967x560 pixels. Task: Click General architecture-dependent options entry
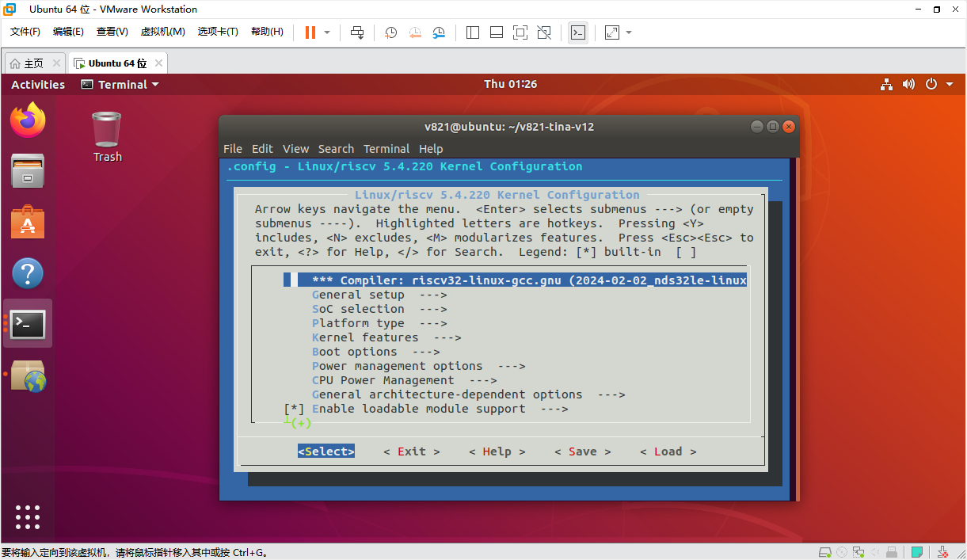tap(469, 394)
